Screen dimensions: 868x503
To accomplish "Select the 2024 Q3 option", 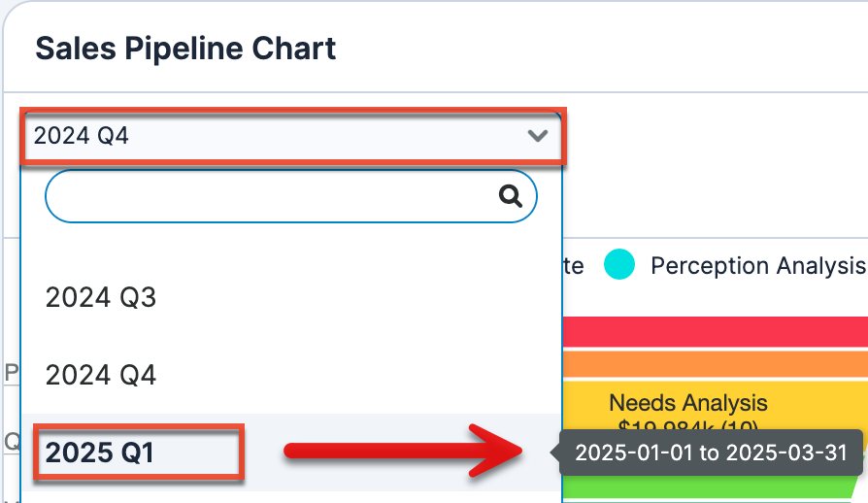I will (101, 297).
